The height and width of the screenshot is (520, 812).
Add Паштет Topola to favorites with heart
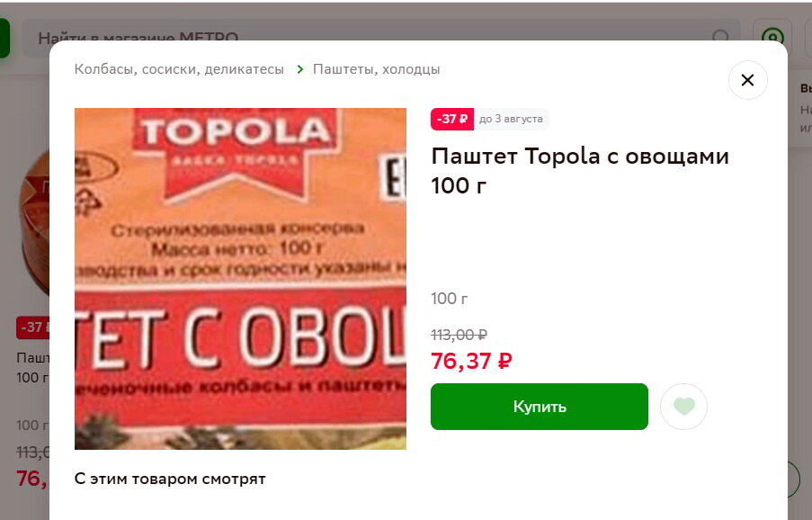tap(683, 407)
